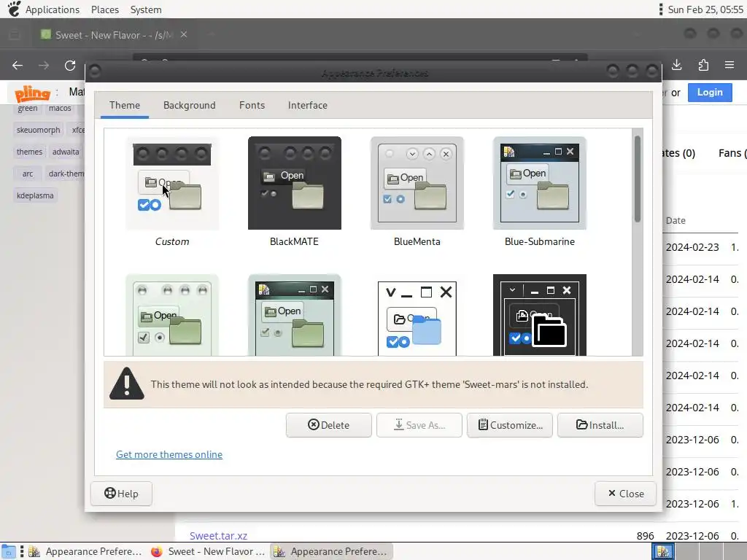Open the browser extensions icon
The width and height of the screenshot is (747, 560).
click(703, 65)
